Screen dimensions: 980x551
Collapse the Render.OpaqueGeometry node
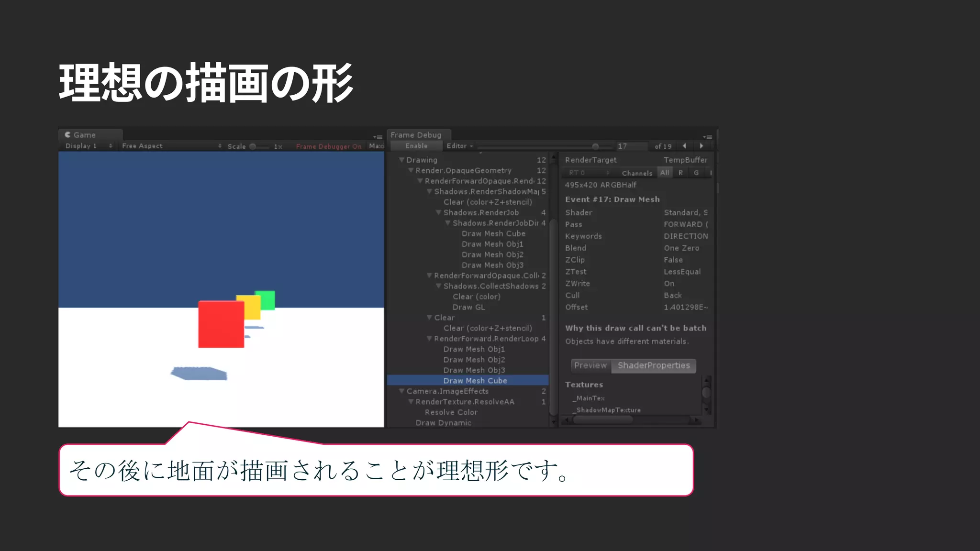click(x=411, y=170)
